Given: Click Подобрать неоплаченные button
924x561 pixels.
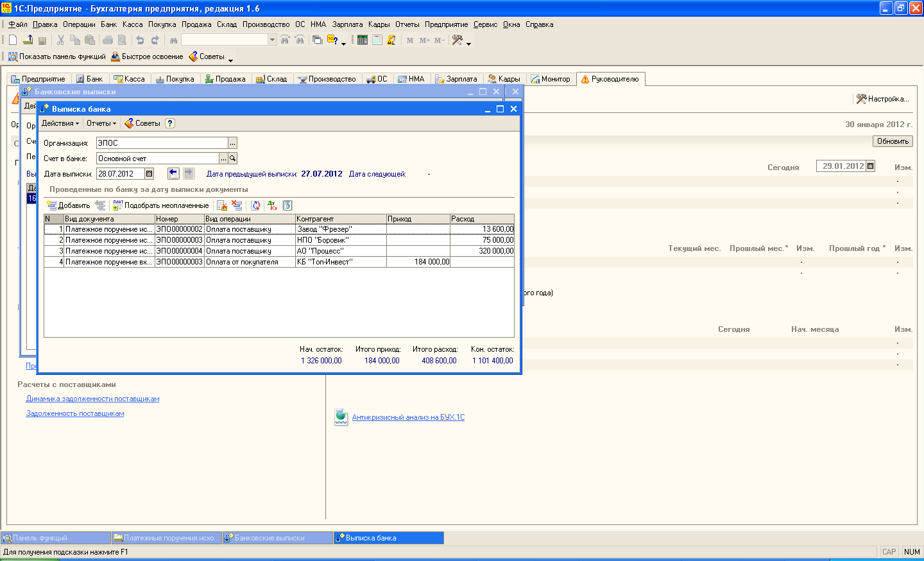Looking at the screenshot, I should point(161,205).
